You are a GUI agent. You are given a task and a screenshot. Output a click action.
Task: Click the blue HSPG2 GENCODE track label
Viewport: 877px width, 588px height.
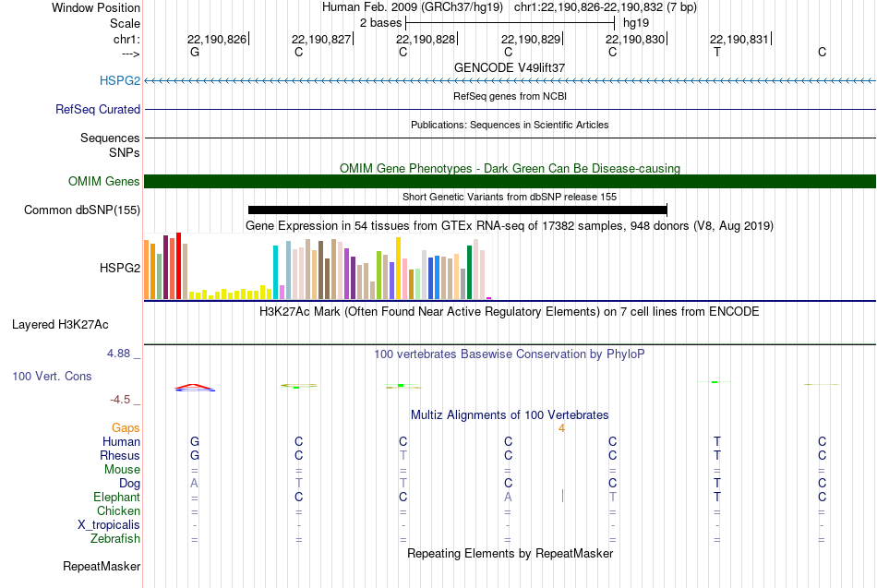120,80
